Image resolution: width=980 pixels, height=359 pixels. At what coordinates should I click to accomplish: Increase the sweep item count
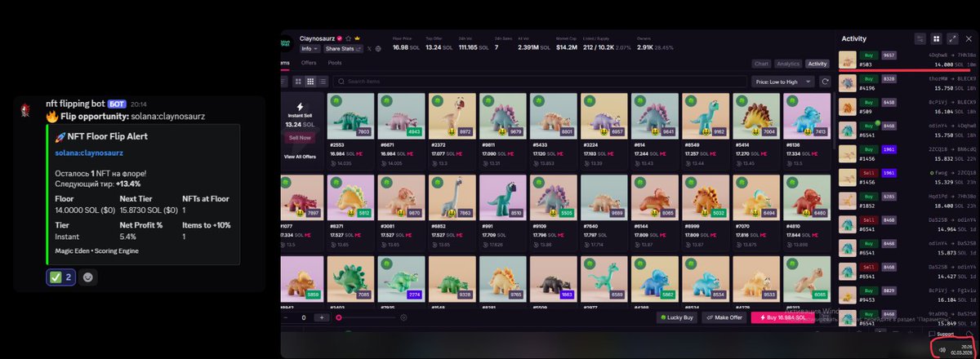(322, 317)
